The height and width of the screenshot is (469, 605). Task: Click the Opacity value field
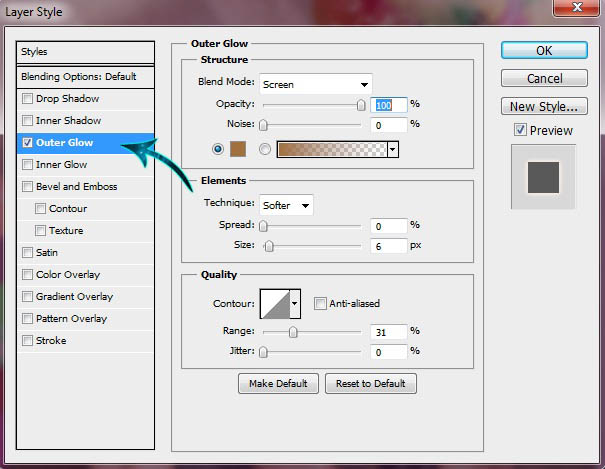pos(389,105)
